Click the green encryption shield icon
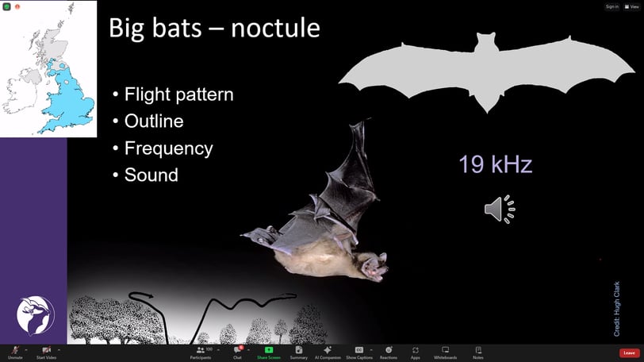Viewport: 644px width, 362px height. 6,6
